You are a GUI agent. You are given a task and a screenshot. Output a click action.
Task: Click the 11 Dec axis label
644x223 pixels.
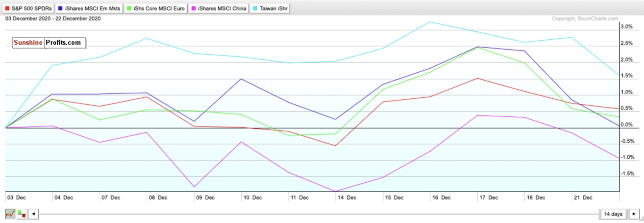(x=300, y=198)
